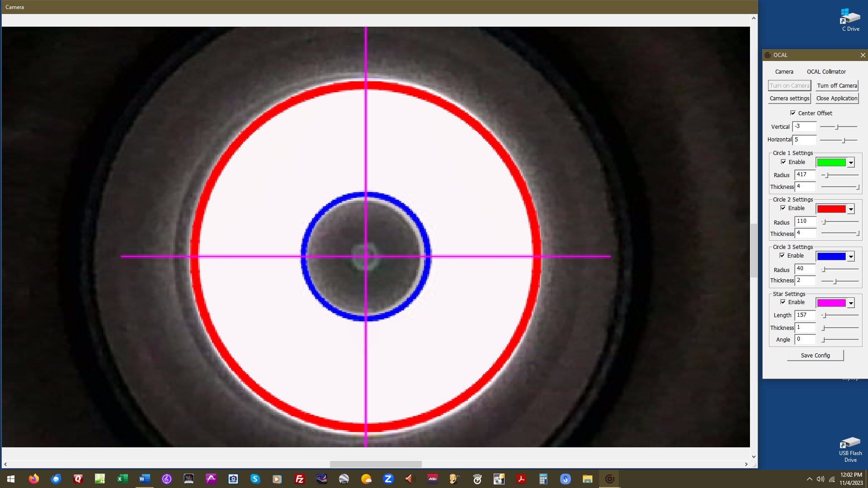Click the Star Length input field
Screen dimensions: 868x488
coord(806,315)
